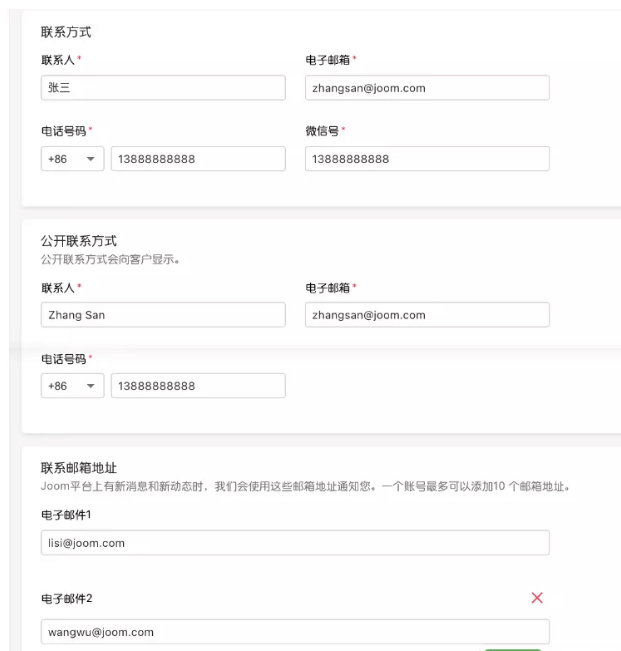Focus the 电子邮箱 field in 联系方式 section
The width and height of the screenshot is (621, 651).
click(427, 88)
